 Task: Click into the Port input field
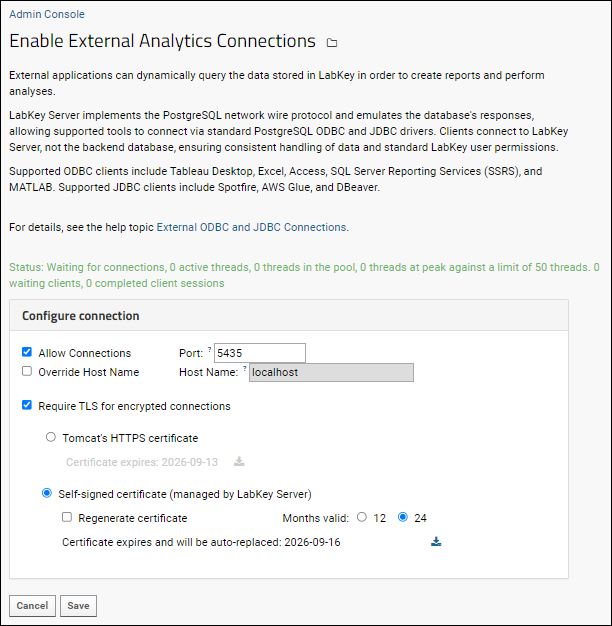[x=260, y=353]
